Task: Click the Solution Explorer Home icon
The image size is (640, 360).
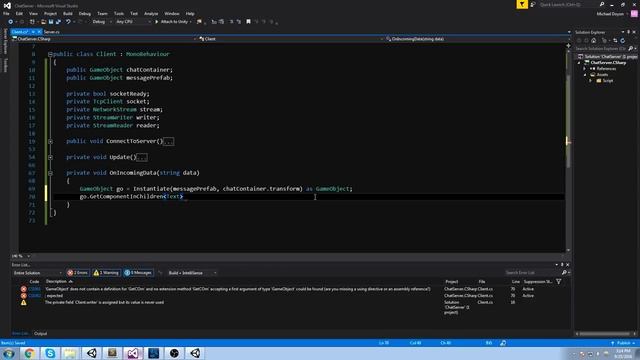Action: point(594,40)
